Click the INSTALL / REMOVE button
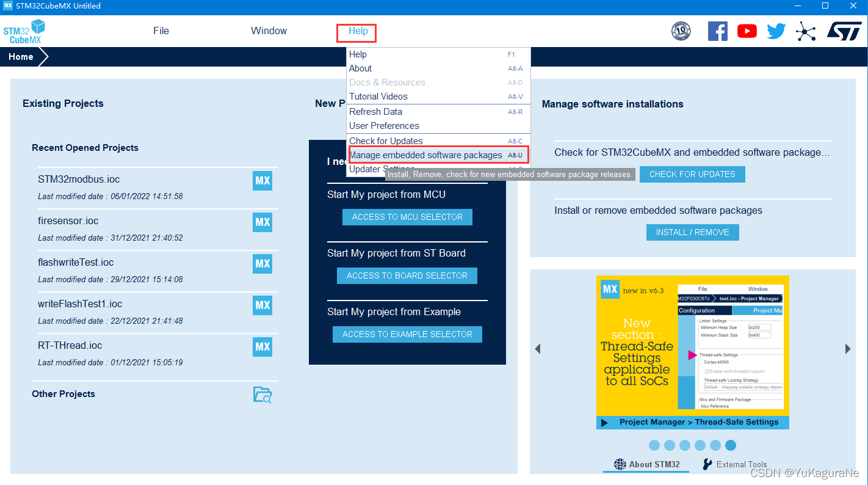Image resolution: width=868 pixels, height=485 pixels. [x=692, y=232]
